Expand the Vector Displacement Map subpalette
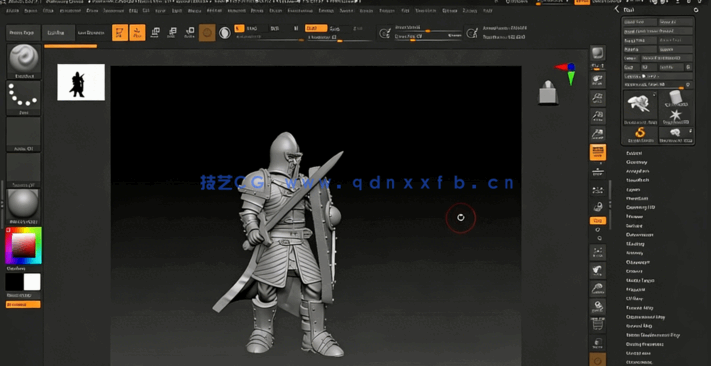 [x=653, y=335]
